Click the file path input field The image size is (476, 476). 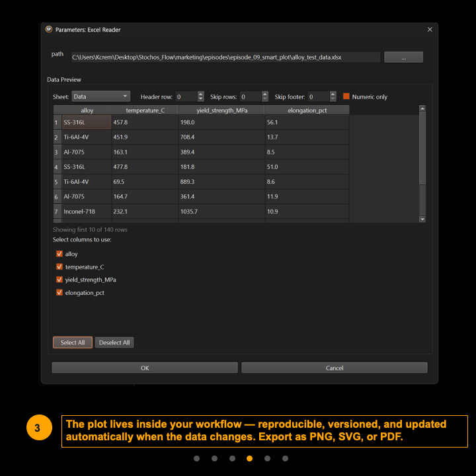coord(225,58)
